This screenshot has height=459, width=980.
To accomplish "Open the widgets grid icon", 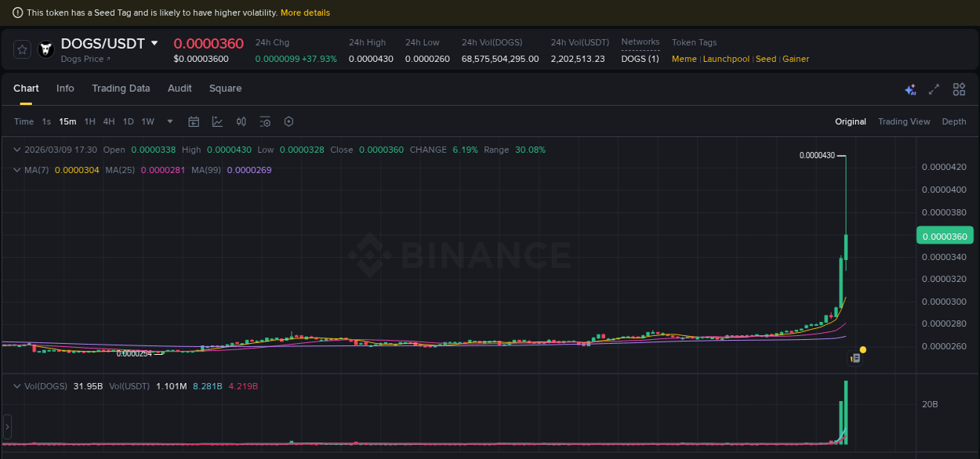I will pyautogui.click(x=959, y=89).
